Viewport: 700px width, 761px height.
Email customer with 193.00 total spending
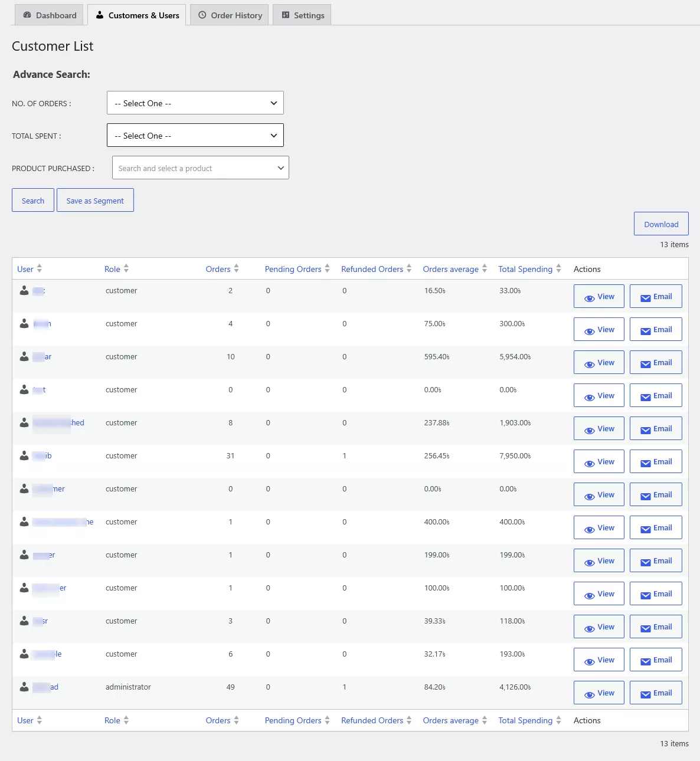click(656, 660)
